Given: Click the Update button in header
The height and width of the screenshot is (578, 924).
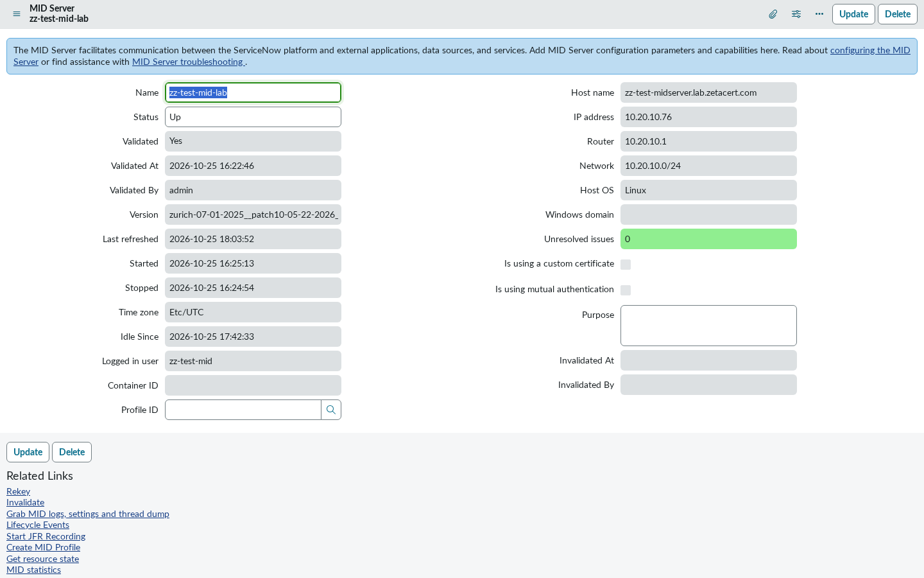Looking at the screenshot, I should click(x=853, y=14).
